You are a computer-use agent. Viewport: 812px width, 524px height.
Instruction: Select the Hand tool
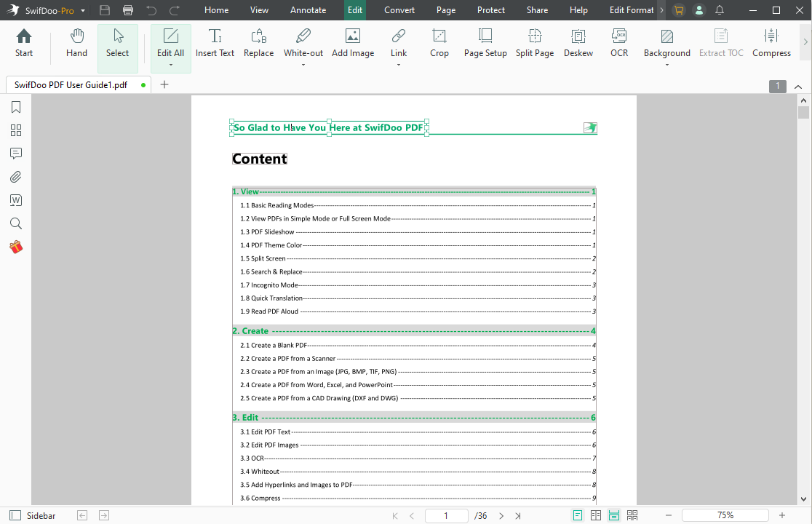pyautogui.click(x=76, y=44)
